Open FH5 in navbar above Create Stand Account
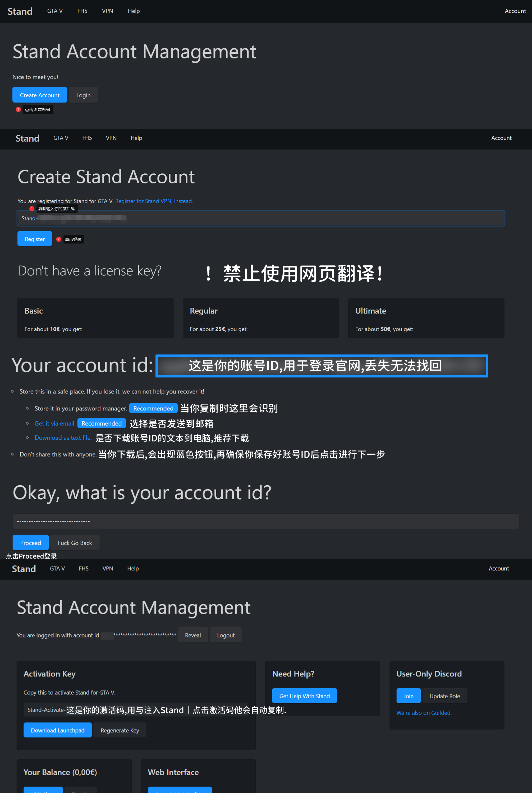This screenshot has width=532, height=793. 87,138
